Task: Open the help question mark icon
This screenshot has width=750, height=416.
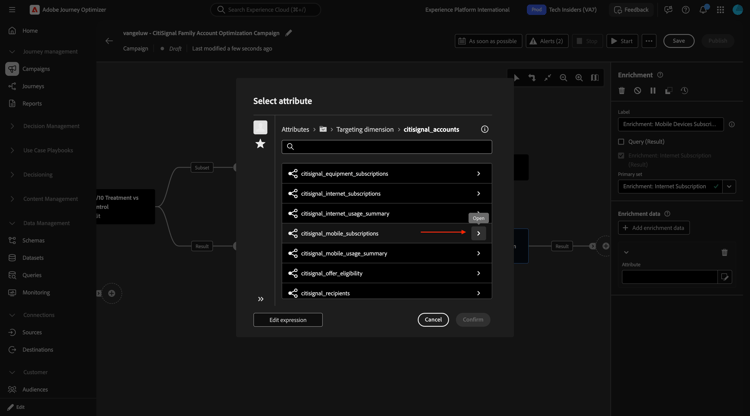Action: (685, 10)
